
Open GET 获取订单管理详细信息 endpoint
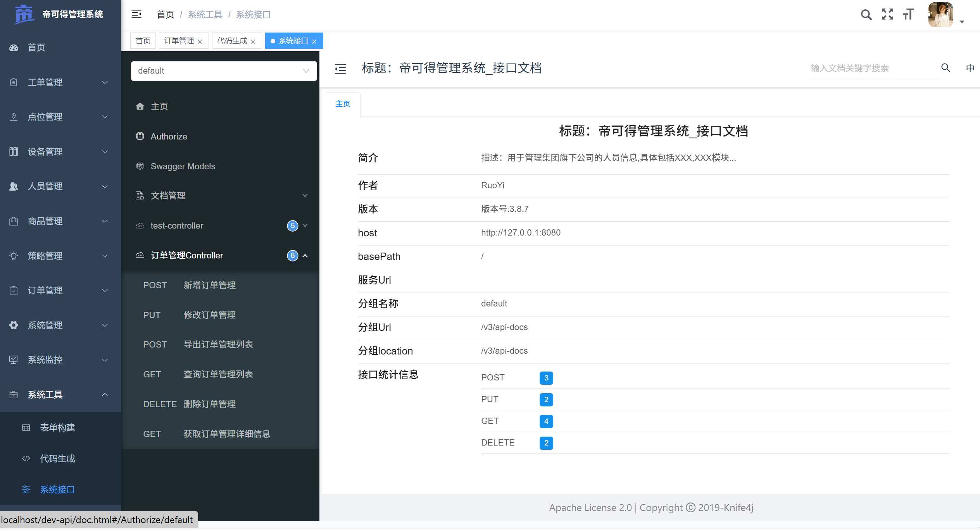point(220,434)
